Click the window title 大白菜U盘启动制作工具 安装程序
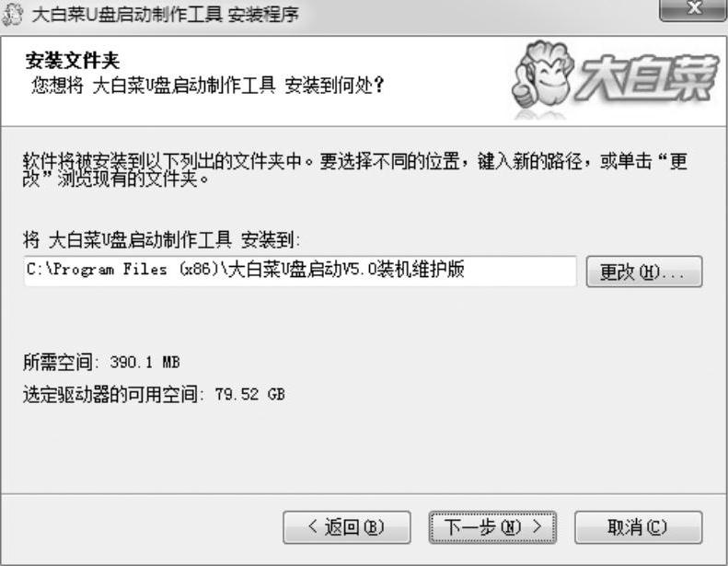Screen dimensions: 728x566 pyautogui.click(x=166, y=15)
